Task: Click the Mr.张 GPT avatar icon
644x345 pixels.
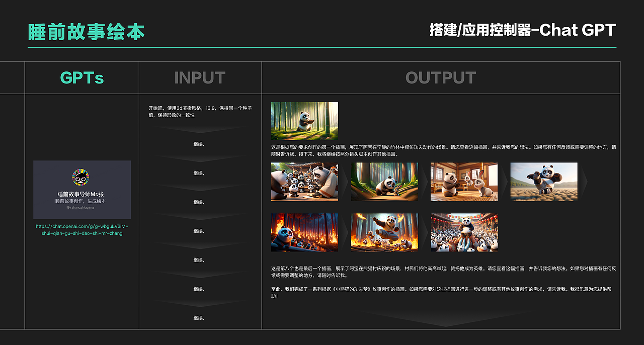Action: [x=82, y=178]
